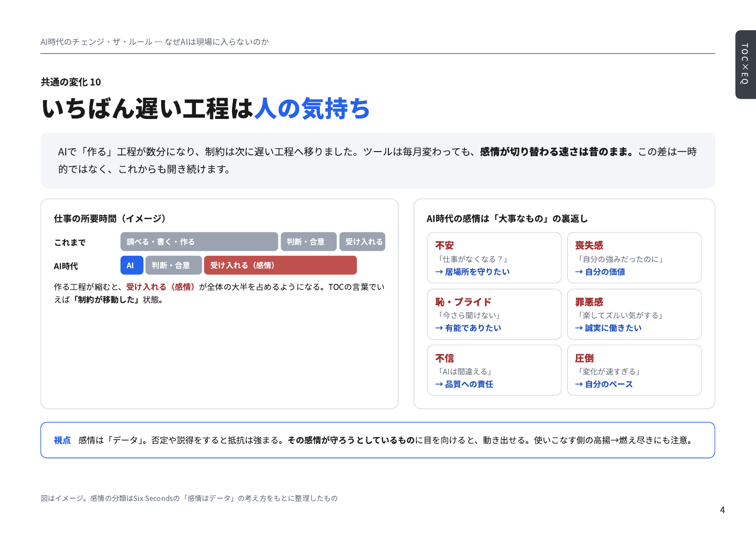Click the quote 「変化が速すぎる」
Screen dimensions: 756x534
pos(609,372)
